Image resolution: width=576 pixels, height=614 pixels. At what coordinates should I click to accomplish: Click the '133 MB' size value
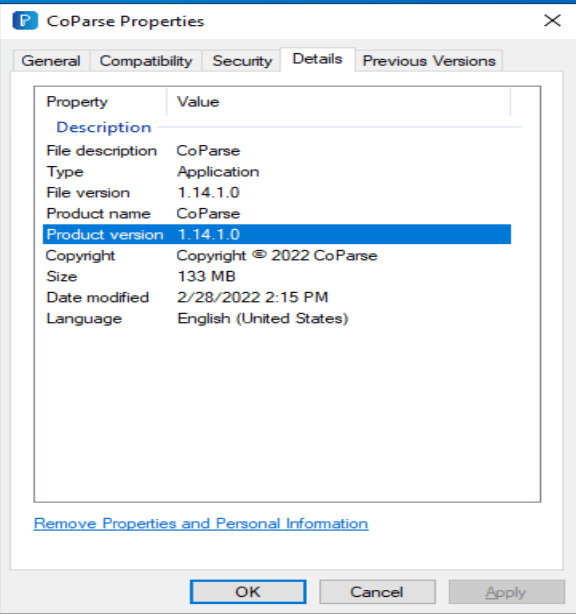(x=206, y=276)
